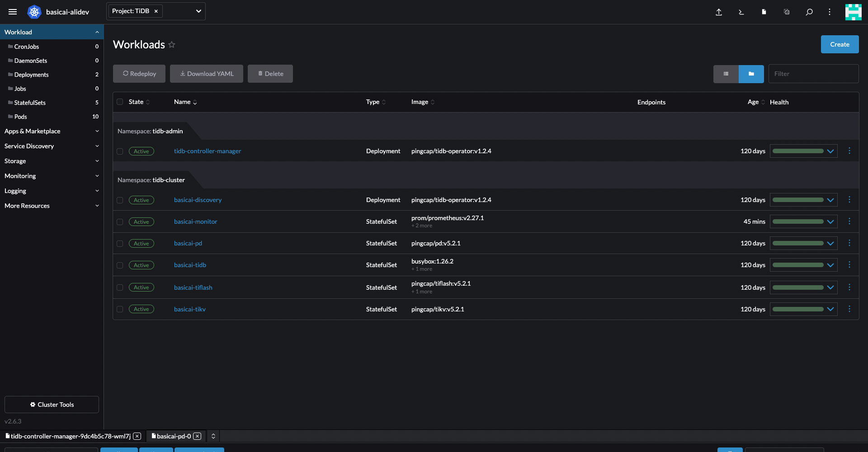Copy KubeConfig to clipboard icon
This screenshot has height=452, width=868.
click(x=787, y=12)
